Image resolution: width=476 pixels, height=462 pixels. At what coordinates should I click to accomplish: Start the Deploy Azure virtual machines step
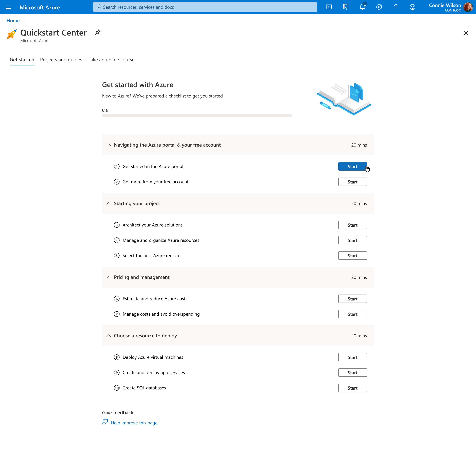pyautogui.click(x=352, y=357)
